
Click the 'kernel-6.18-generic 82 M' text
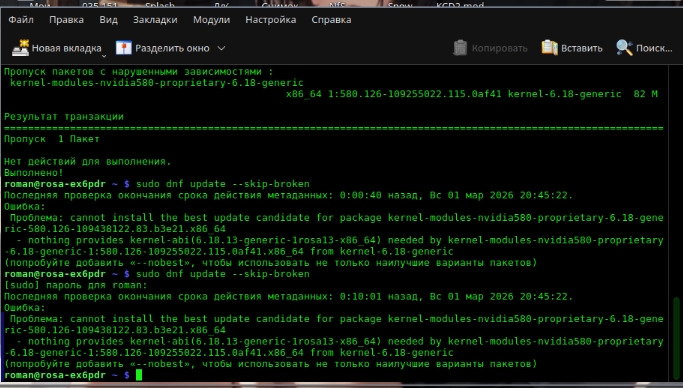(583, 94)
